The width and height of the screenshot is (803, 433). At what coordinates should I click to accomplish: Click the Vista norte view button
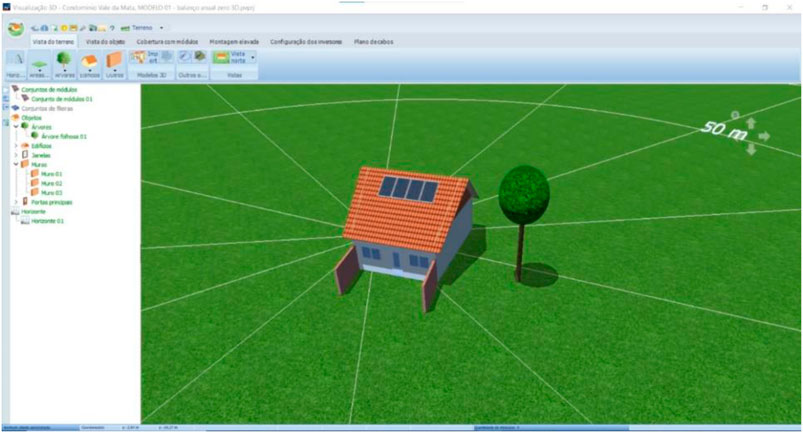(230, 57)
